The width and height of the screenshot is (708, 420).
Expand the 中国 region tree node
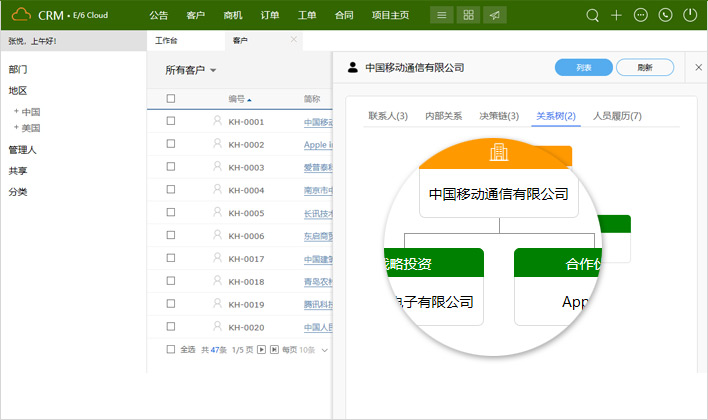(16, 112)
